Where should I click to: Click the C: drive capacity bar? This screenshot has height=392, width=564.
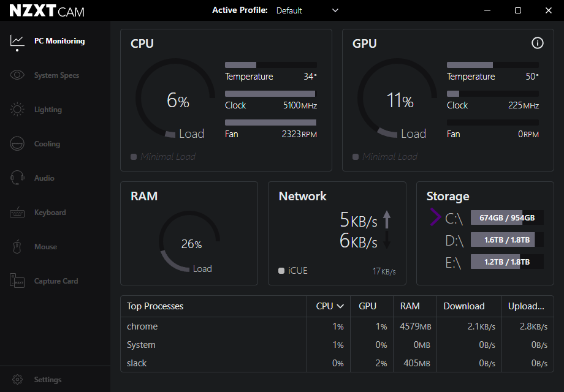(x=507, y=217)
